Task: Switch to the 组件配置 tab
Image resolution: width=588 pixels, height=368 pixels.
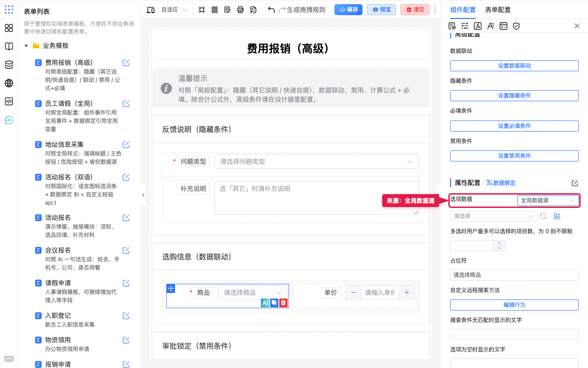Action: click(463, 10)
